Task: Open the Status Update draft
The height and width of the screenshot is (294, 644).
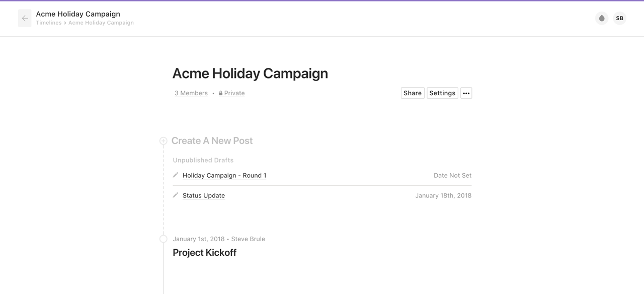Action: point(204,195)
